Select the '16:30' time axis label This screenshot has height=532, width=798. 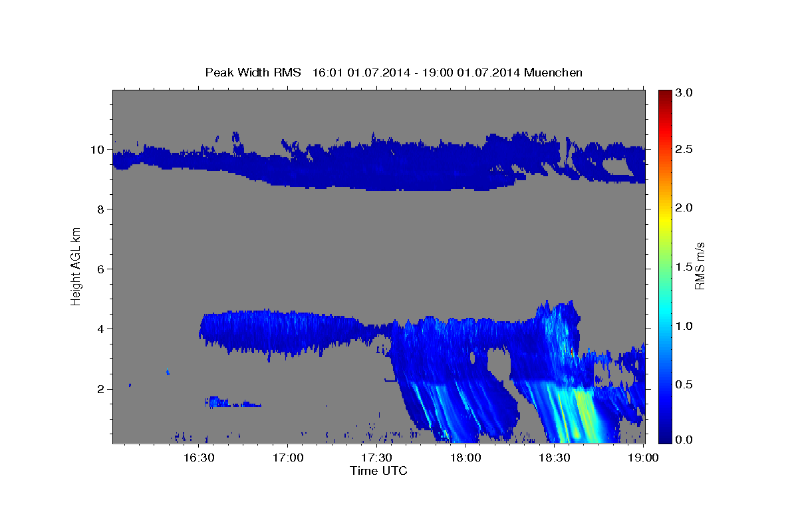tap(199, 458)
